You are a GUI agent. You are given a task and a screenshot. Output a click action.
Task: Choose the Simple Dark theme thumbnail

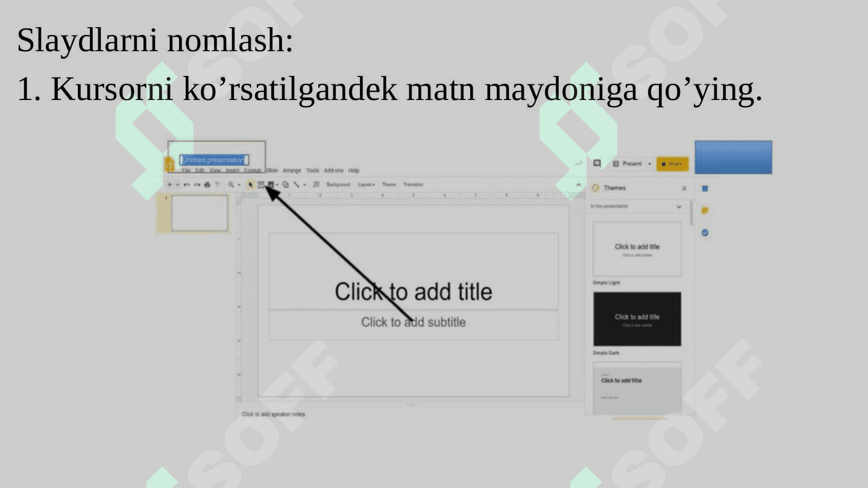click(x=637, y=319)
